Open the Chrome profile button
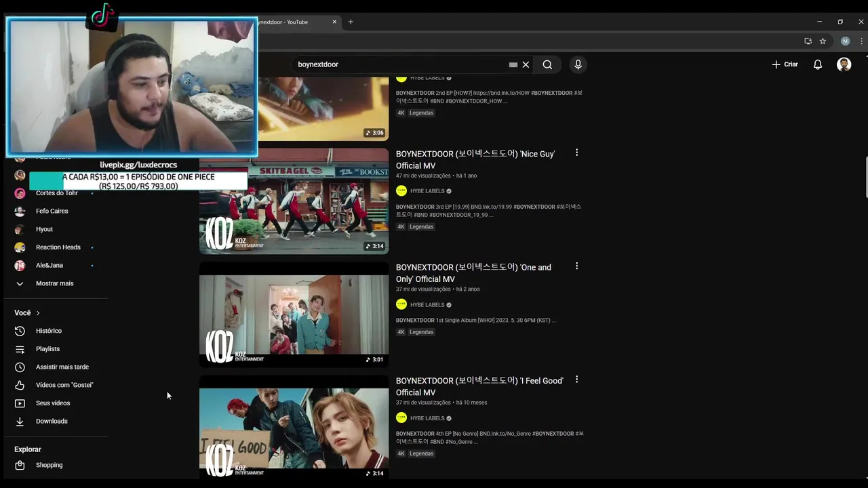Screen dimensions: 868x488 pyautogui.click(x=845, y=41)
